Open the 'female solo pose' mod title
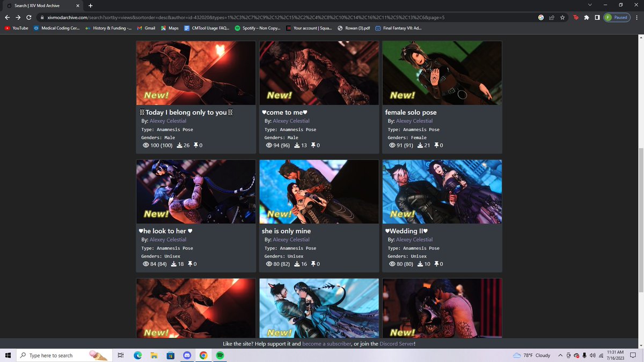 coord(411,112)
